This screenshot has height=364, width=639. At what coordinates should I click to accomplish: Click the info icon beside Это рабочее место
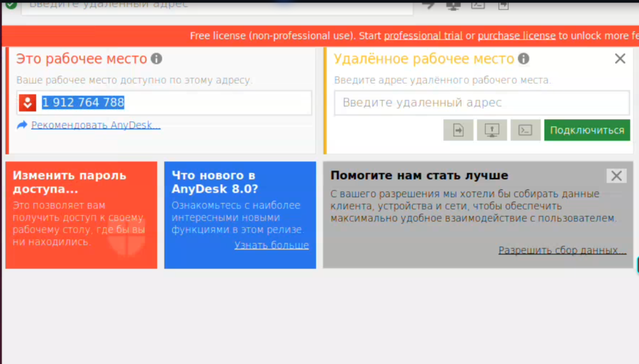tap(157, 59)
